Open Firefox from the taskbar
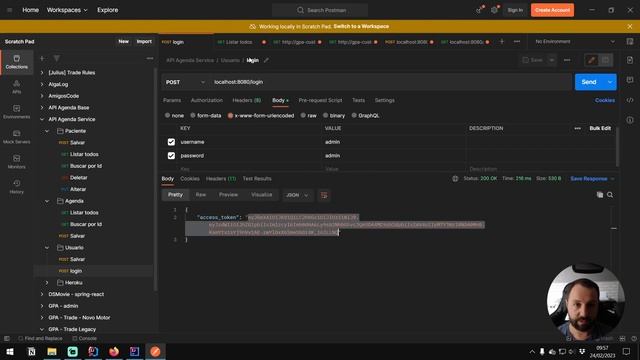Screen dimensions: 640x360 click(x=113, y=351)
